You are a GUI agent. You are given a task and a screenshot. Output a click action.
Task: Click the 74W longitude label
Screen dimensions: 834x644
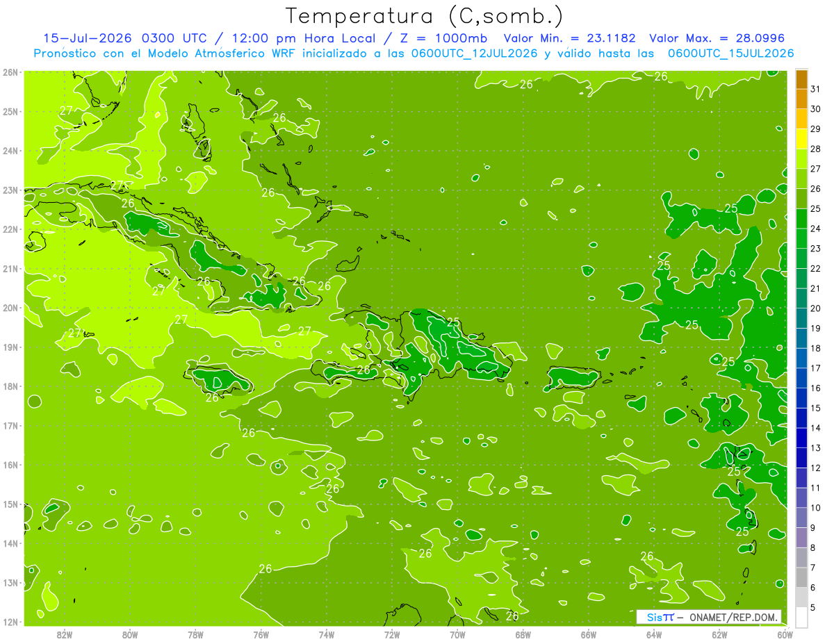(327, 634)
